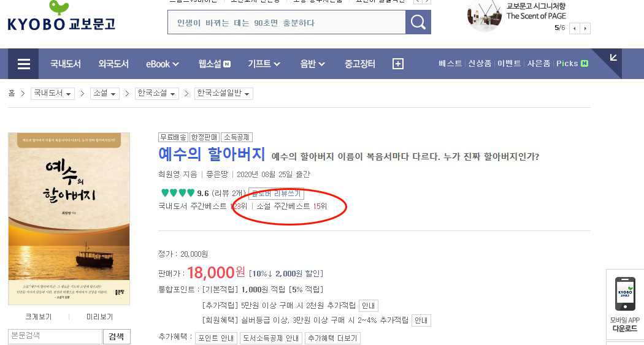
Task: Click the 크게보기 link under cover
Action: coord(38,317)
